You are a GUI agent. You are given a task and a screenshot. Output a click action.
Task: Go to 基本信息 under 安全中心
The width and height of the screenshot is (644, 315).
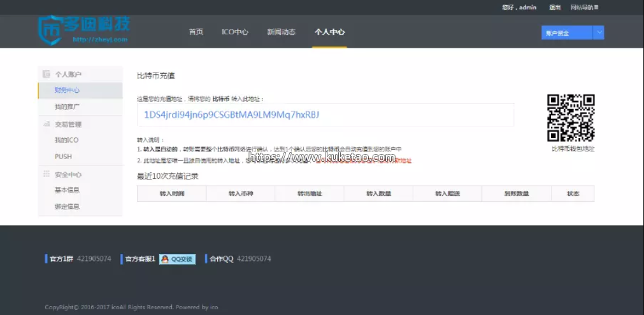click(x=67, y=190)
